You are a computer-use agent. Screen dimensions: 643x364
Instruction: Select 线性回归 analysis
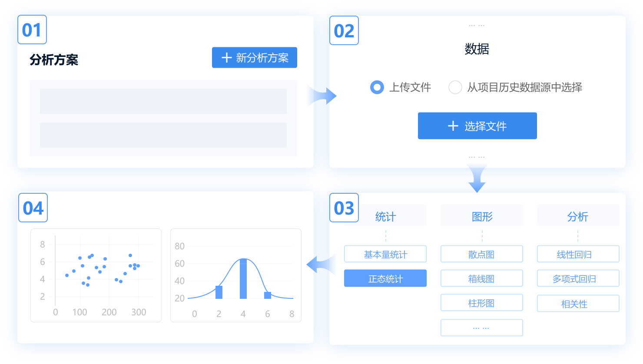click(x=578, y=254)
